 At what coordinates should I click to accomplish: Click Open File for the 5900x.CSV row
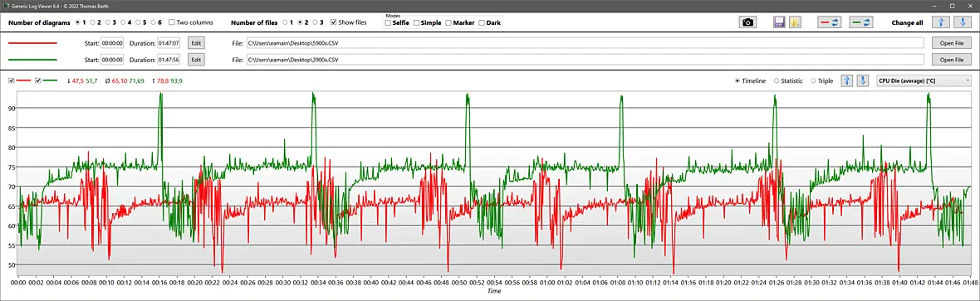[951, 42]
